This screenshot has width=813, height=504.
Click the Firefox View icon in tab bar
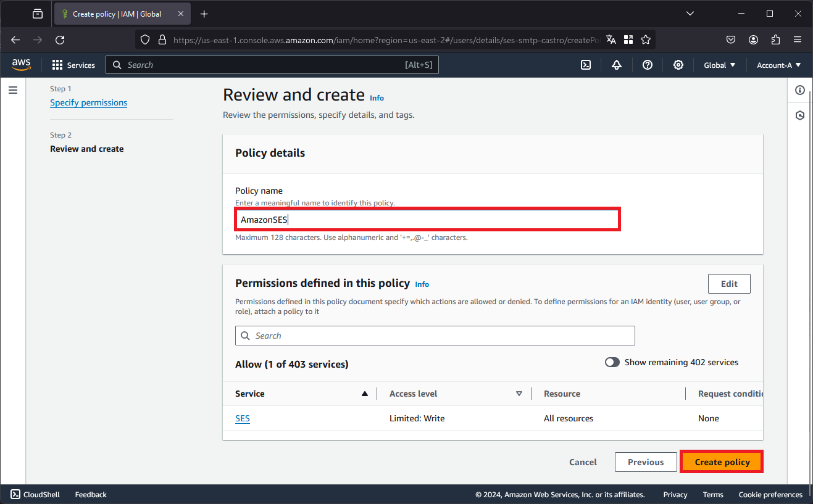[x=38, y=14]
